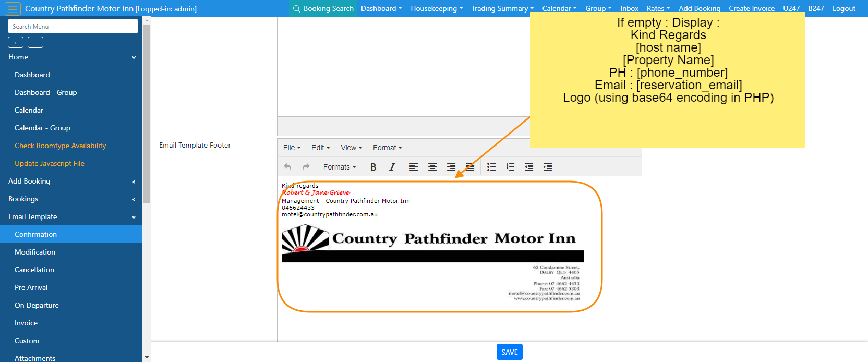The width and height of the screenshot is (868, 362).
Task: Justify text in editor
Action: coord(470,167)
